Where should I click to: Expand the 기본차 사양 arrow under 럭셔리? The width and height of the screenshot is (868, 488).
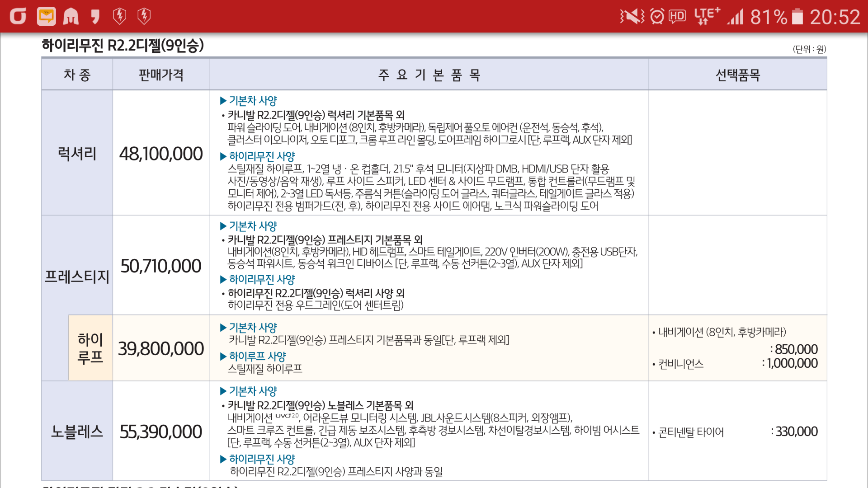coord(223,100)
